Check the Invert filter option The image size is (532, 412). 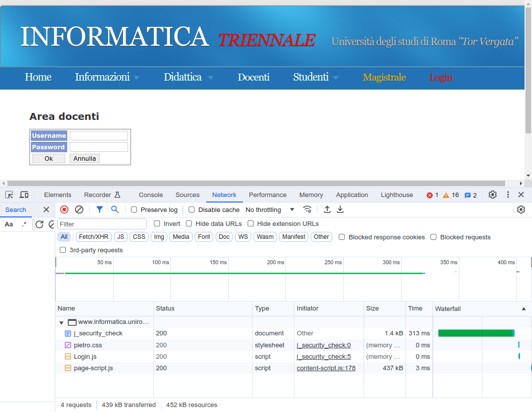pos(157,223)
